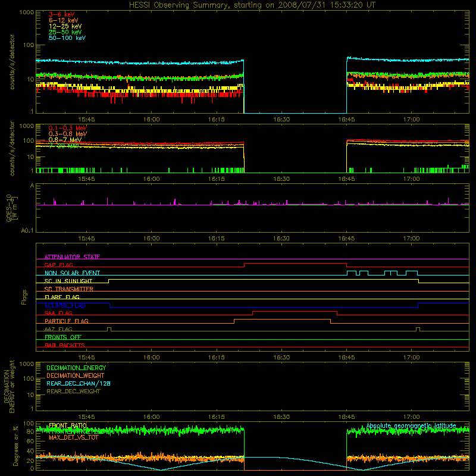
Task: Select the SAA_FLAG label
Action: point(58,313)
